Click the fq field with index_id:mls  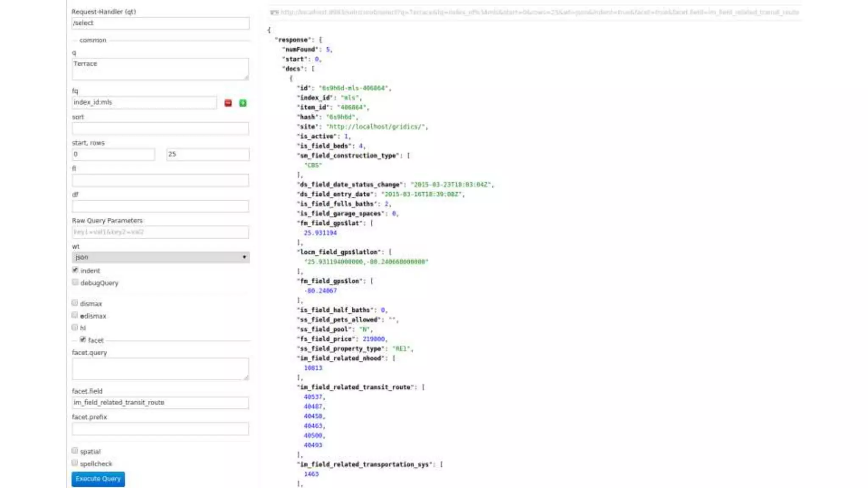(x=144, y=103)
